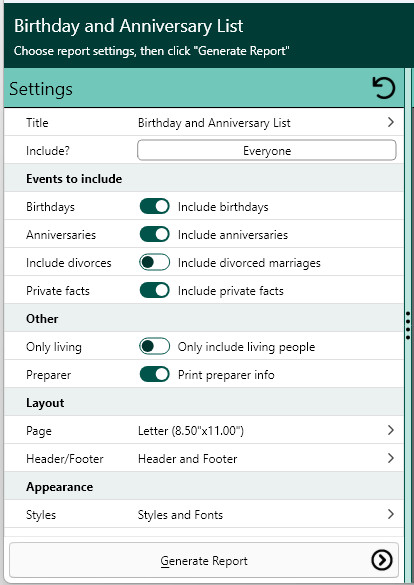
Task: Click the Letter (8.50"x11.00") page value
Action: pyautogui.click(x=191, y=431)
